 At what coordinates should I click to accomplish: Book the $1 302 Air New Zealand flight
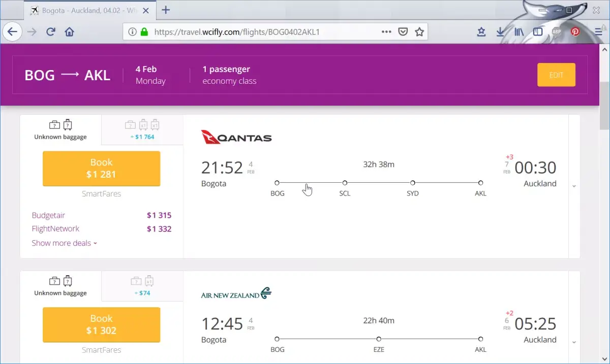pos(101,325)
